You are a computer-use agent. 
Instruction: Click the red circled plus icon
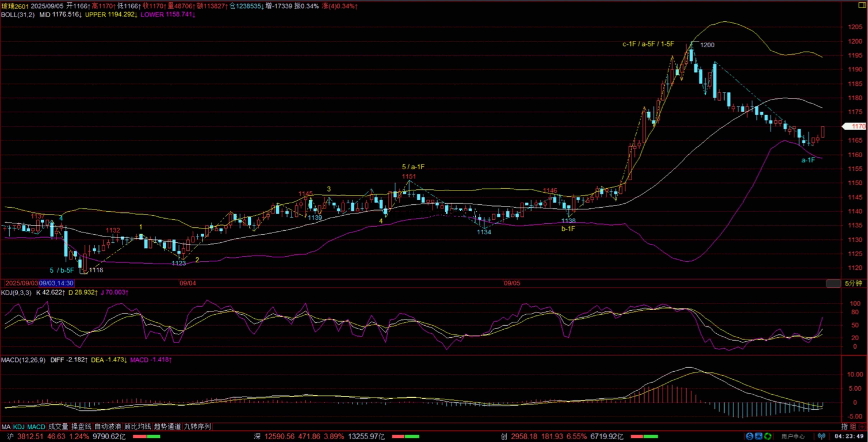862,426
